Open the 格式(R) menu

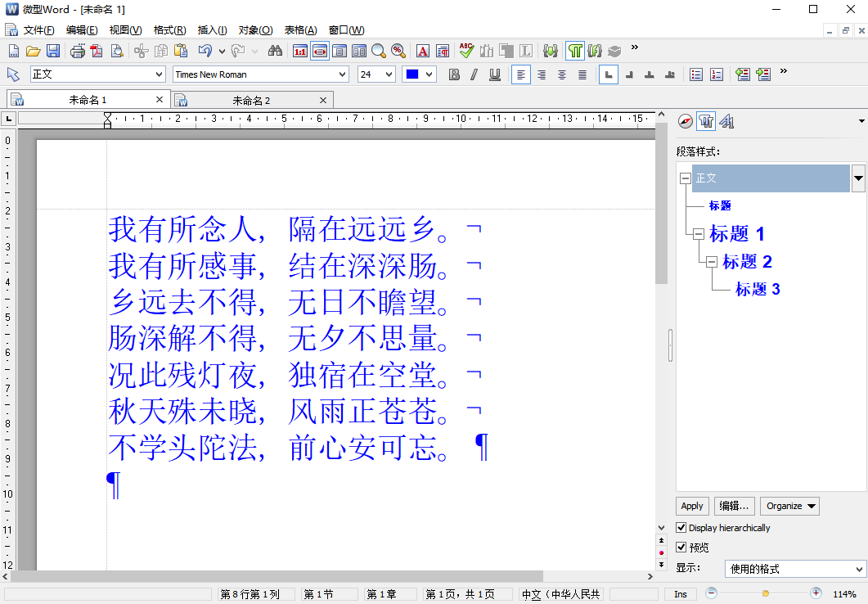[169, 30]
